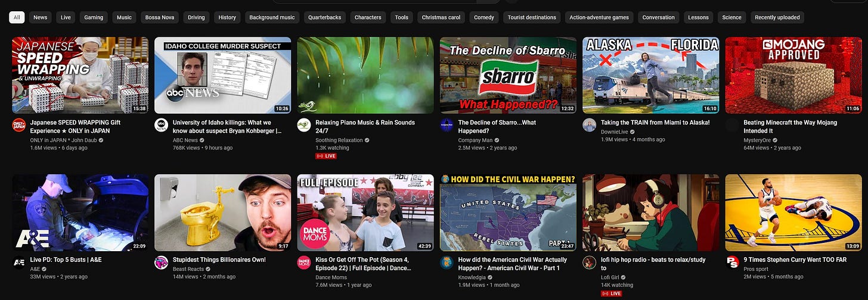
Task: Click the '14K watching' text
Action: pyautogui.click(x=616, y=285)
